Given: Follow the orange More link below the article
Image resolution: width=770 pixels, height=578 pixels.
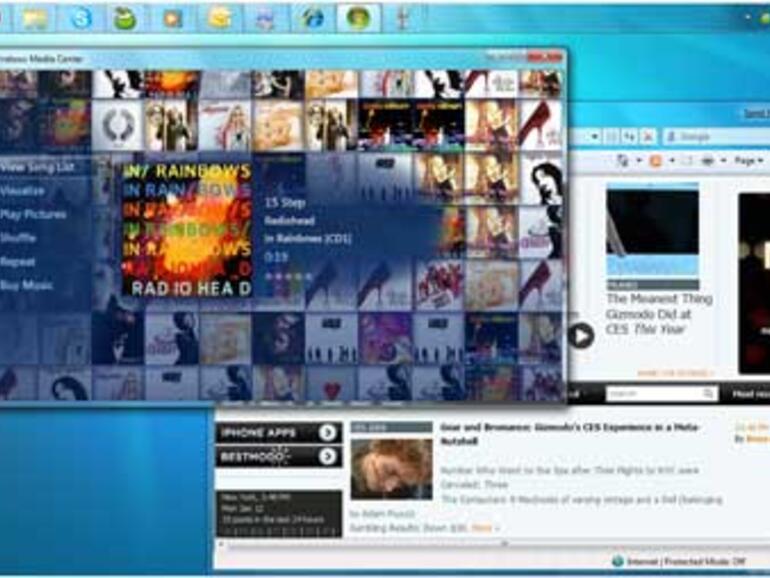Looking at the screenshot, I should (x=484, y=528).
